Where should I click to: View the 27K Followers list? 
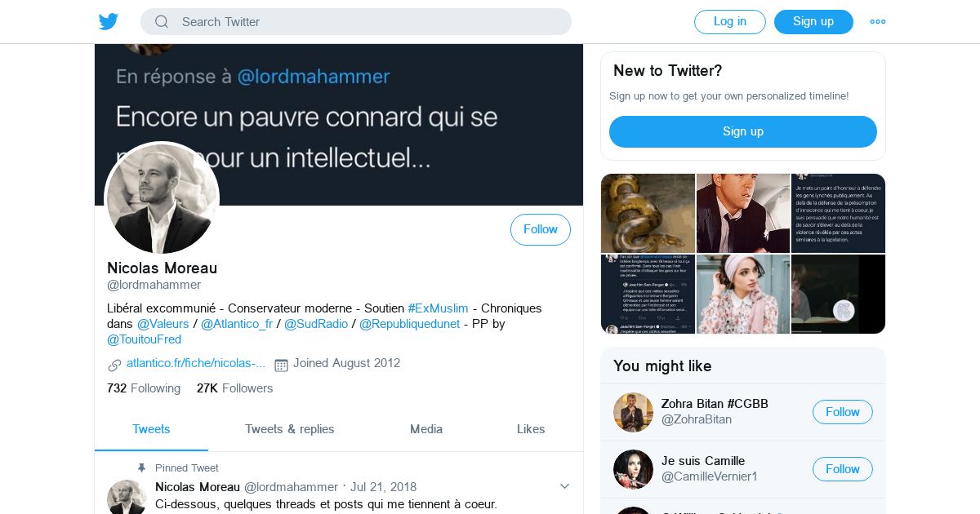[x=234, y=388]
